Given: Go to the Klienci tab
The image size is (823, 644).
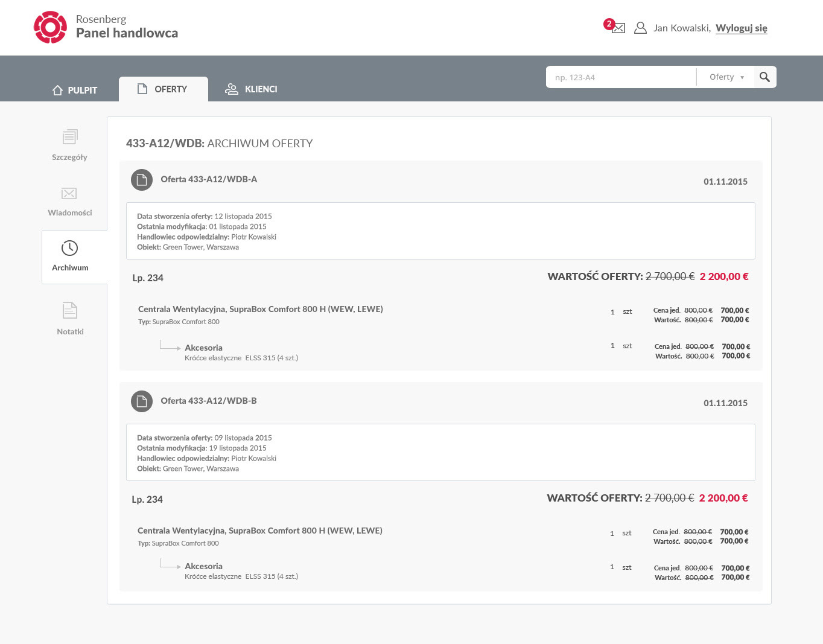Looking at the screenshot, I should point(251,89).
